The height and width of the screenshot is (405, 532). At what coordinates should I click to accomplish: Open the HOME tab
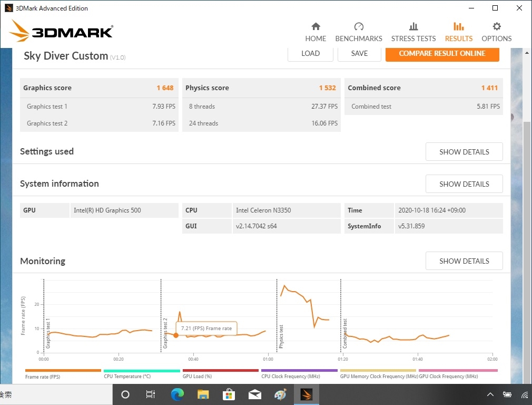point(316,32)
